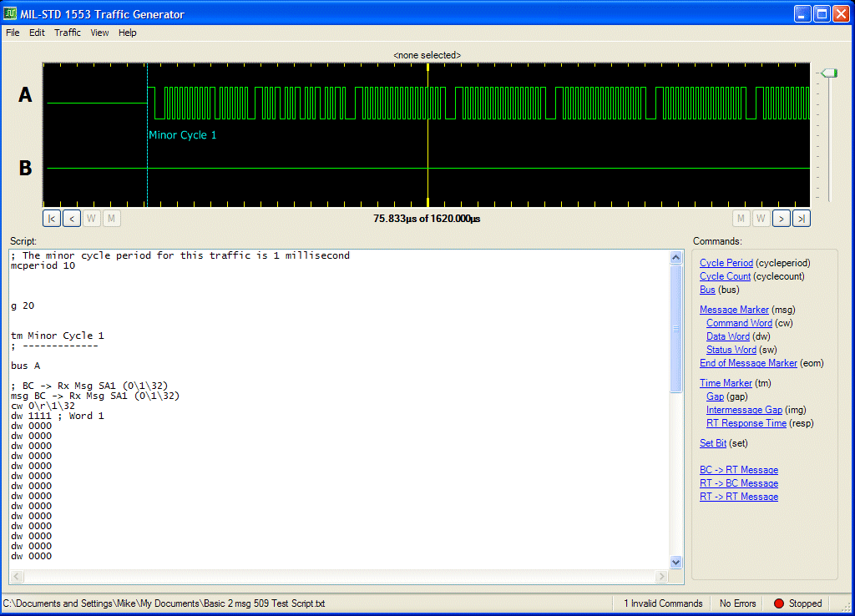Click script editor scroll up arrow
855x616 pixels.
coord(676,257)
